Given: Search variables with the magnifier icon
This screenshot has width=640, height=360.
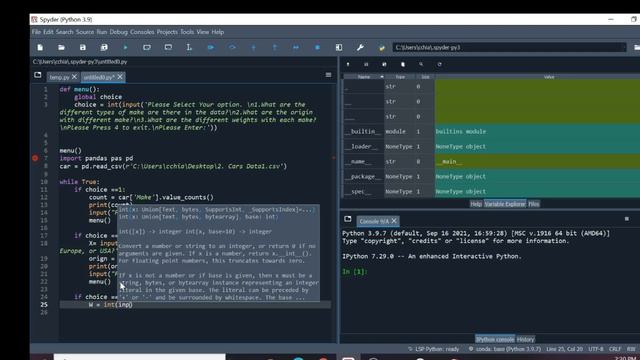Looking at the screenshot, I should click(421, 64).
